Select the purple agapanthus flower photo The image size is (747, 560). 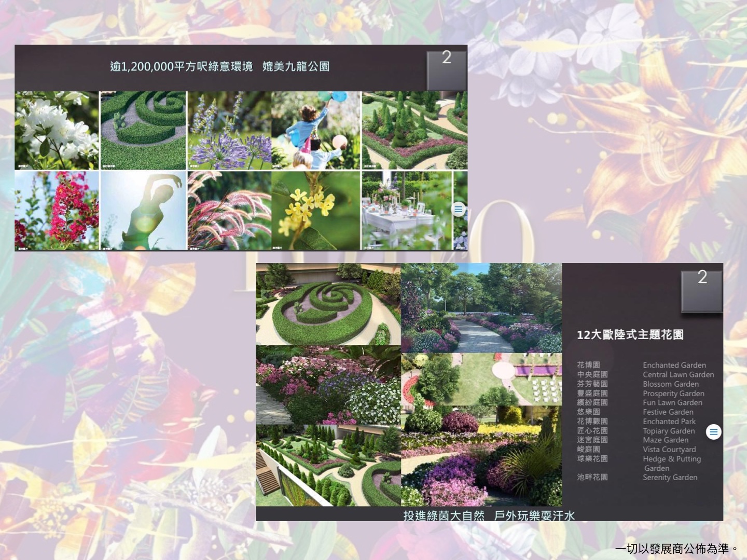229,131
